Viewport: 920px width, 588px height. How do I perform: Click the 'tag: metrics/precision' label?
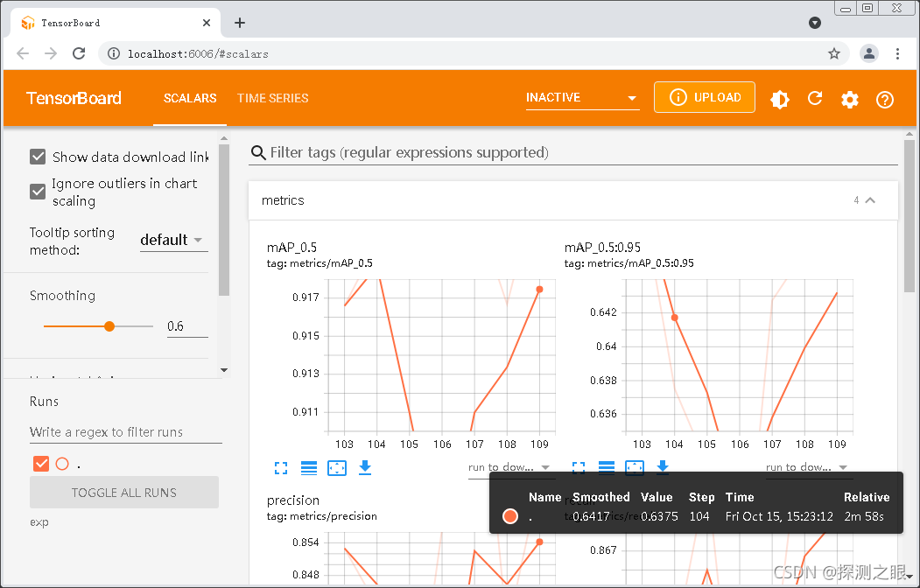click(x=321, y=516)
